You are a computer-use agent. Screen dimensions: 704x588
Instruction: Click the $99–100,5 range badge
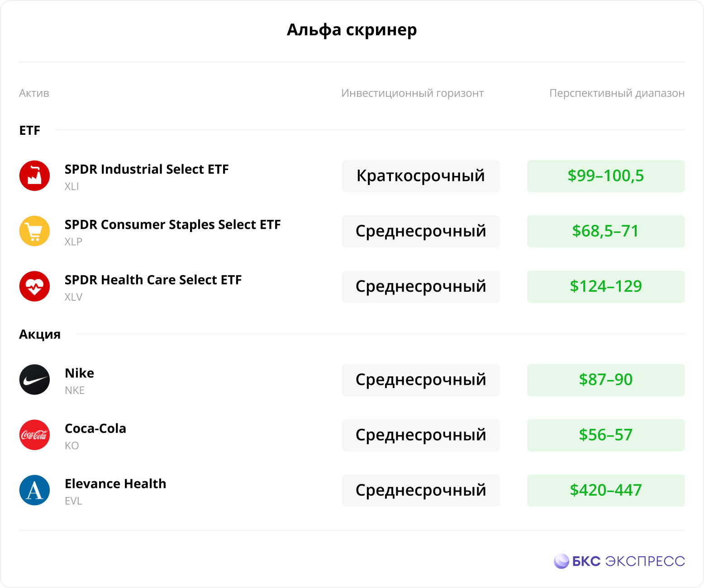tap(606, 176)
